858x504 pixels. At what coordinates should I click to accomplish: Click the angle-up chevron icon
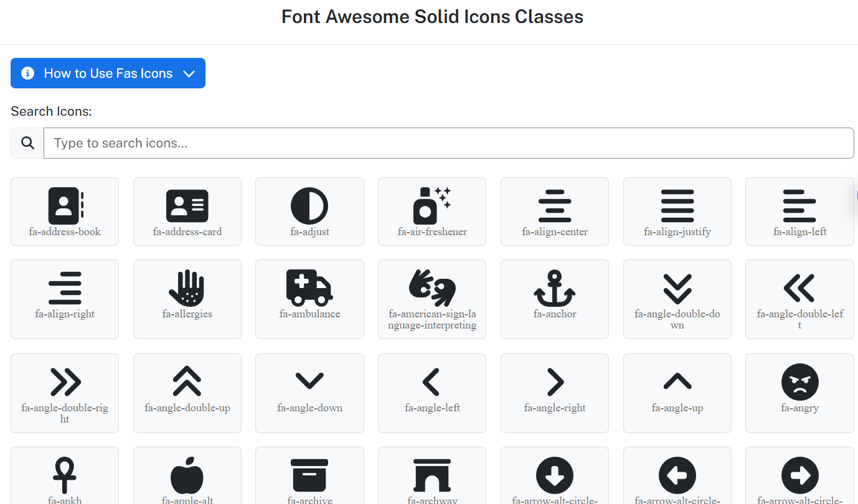677,380
